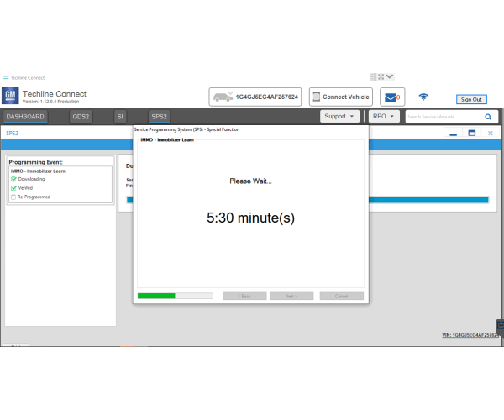Click the fullscreen arrows icon in the floating toolbar
The height and width of the screenshot is (420, 504).
click(x=381, y=76)
